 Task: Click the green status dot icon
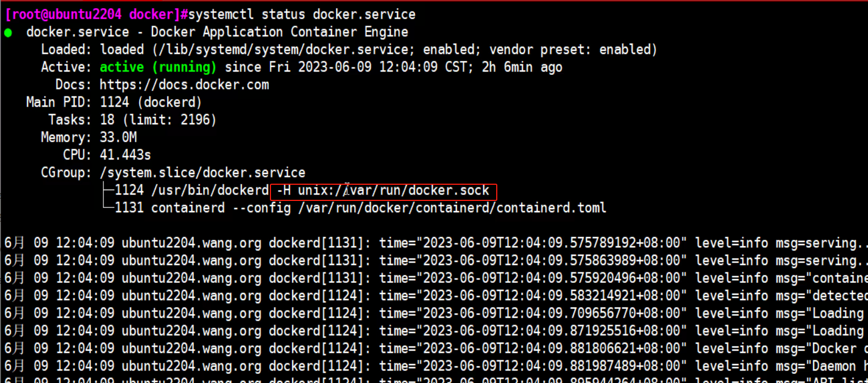click(8, 33)
